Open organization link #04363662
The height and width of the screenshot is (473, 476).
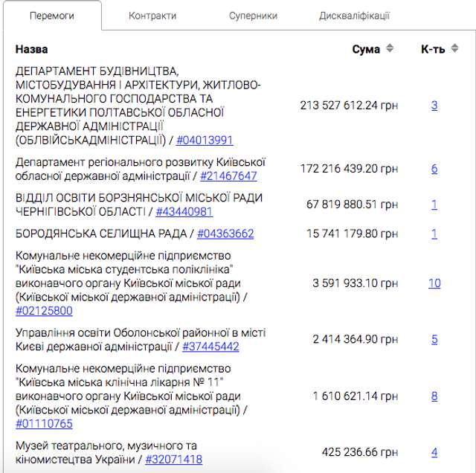tap(225, 234)
